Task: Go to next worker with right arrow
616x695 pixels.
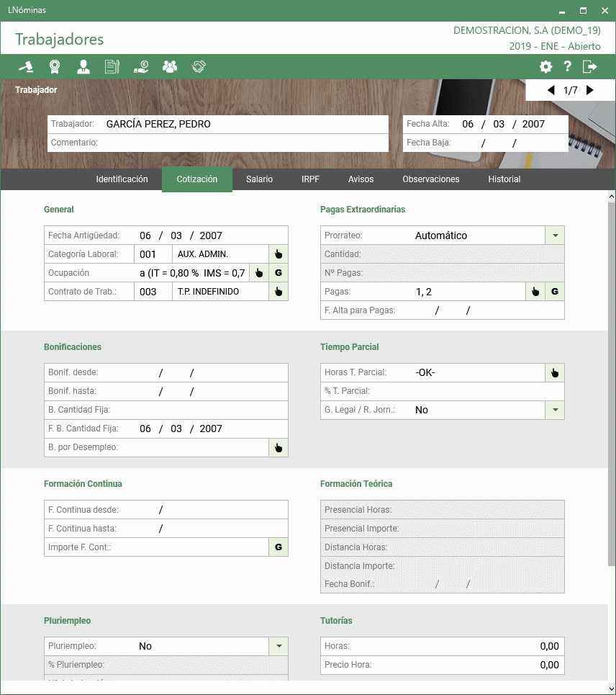Action: pos(590,90)
